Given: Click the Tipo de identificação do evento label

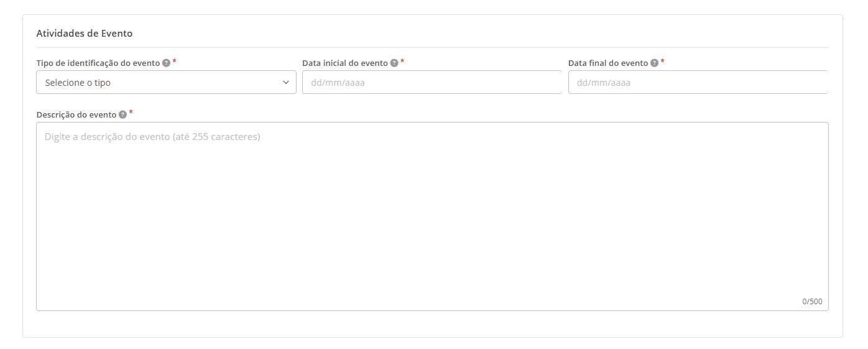Looking at the screenshot, I should coord(98,63).
